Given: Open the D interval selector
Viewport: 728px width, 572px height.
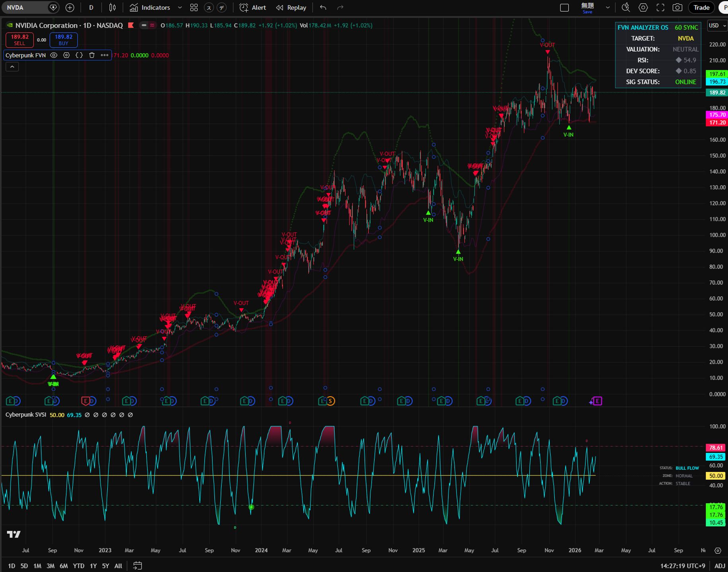Looking at the screenshot, I should (91, 8).
